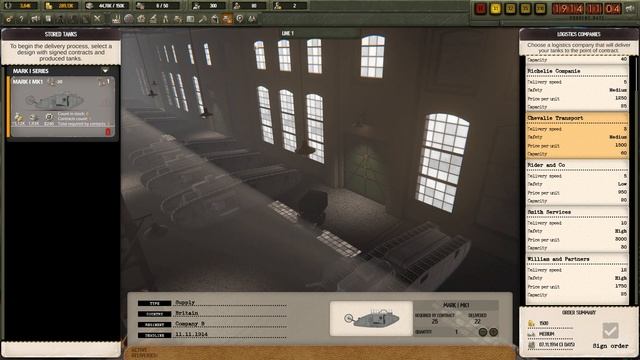Screen dimensions: 640x360
Task: Open the globe world map icon
Action: pyautogui.click(x=129, y=19)
